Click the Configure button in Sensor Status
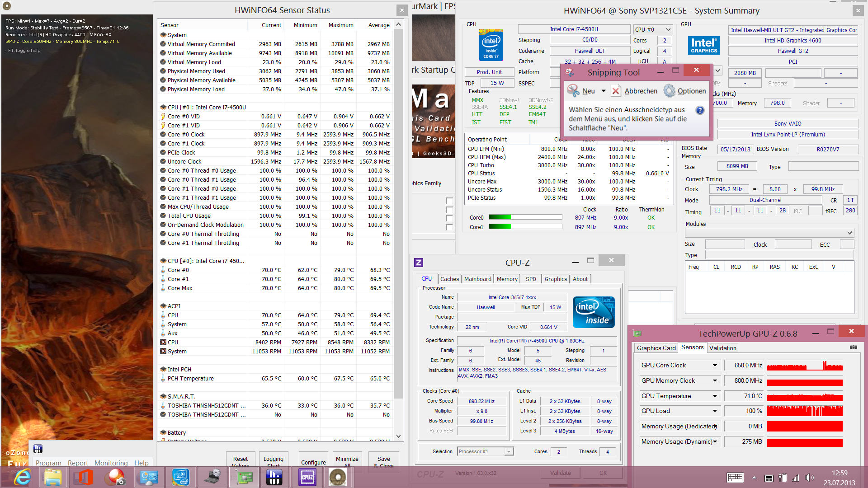The width and height of the screenshot is (868, 488). tap(313, 462)
